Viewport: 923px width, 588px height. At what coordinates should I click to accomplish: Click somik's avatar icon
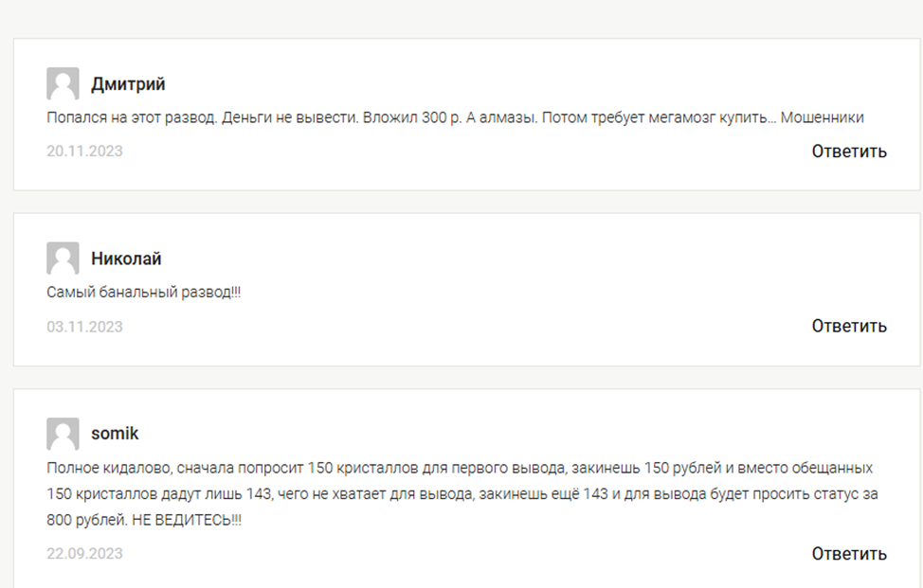[x=63, y=434]
